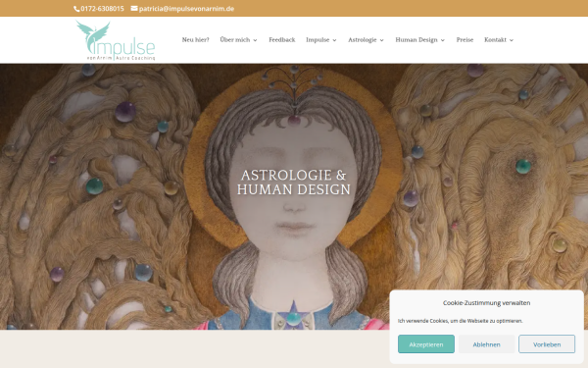Viewport: 588px width, 368px height.
Task: Expand the Human Design dropdown chevron
Action: coord(443,40)
